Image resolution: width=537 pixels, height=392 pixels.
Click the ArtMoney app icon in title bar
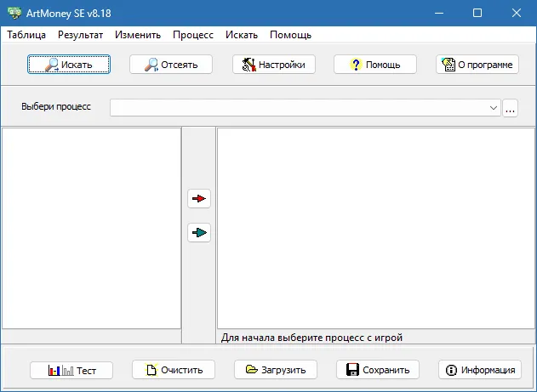(14, 13)
